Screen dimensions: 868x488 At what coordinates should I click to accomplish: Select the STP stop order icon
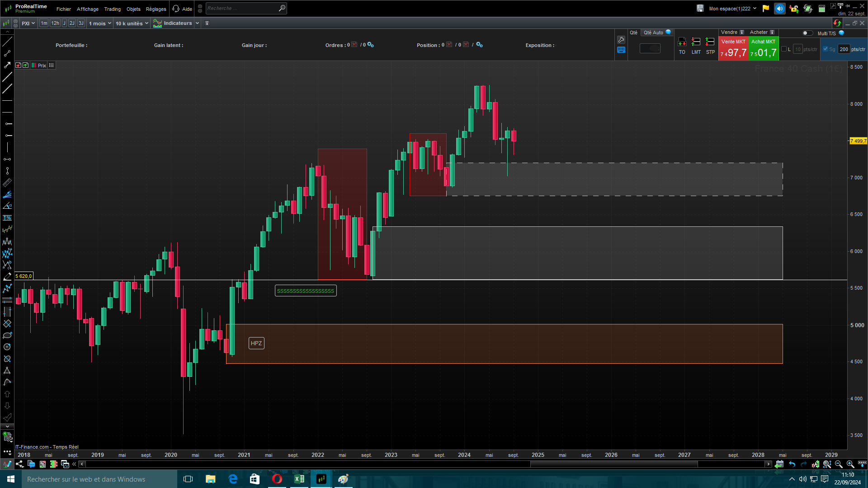click(x=710, y=42)
